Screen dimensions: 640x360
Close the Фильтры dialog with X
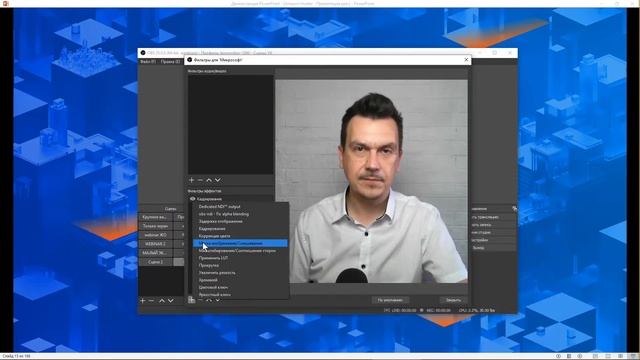(466, 60)
